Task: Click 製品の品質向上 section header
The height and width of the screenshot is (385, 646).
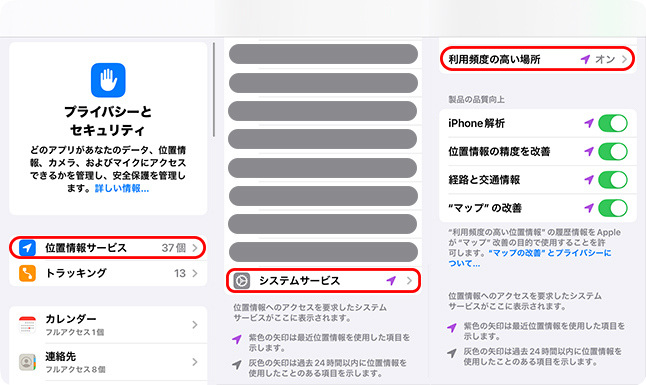Action: [476, 99]
